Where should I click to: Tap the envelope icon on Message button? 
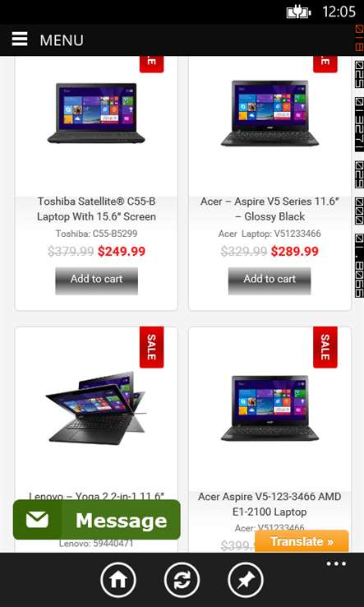point(38,520)
